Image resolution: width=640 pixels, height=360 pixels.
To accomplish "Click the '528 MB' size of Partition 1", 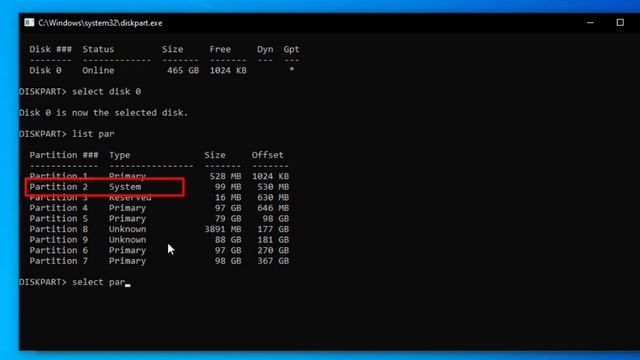I will coord(225,176).
